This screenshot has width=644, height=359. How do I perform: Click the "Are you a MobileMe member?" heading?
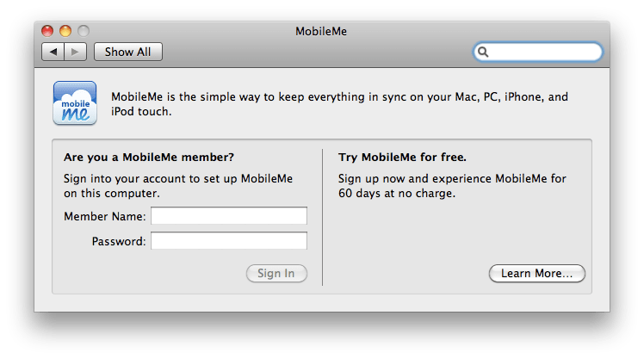pos(149,158)
